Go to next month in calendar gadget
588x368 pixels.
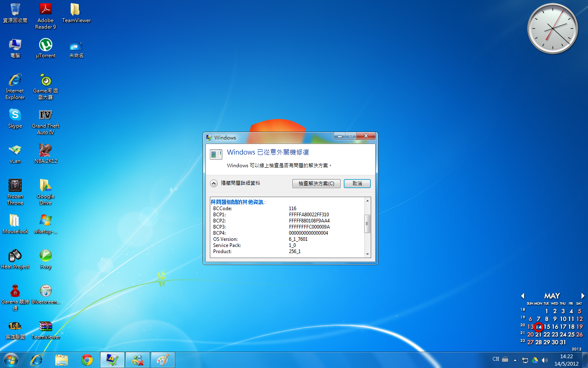(583, 296)
